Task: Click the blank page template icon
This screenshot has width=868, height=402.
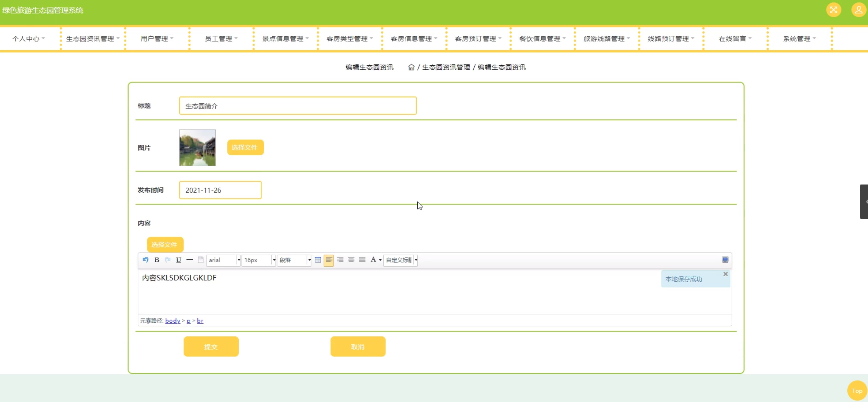Action: point(201,260)
